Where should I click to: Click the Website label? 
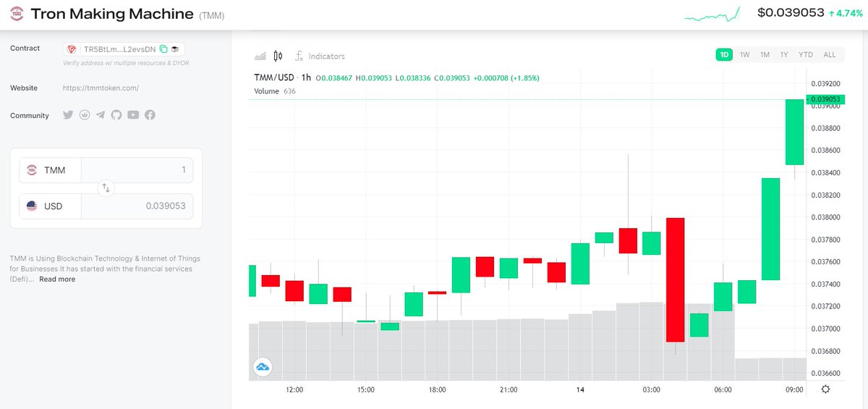pos(24,88)
